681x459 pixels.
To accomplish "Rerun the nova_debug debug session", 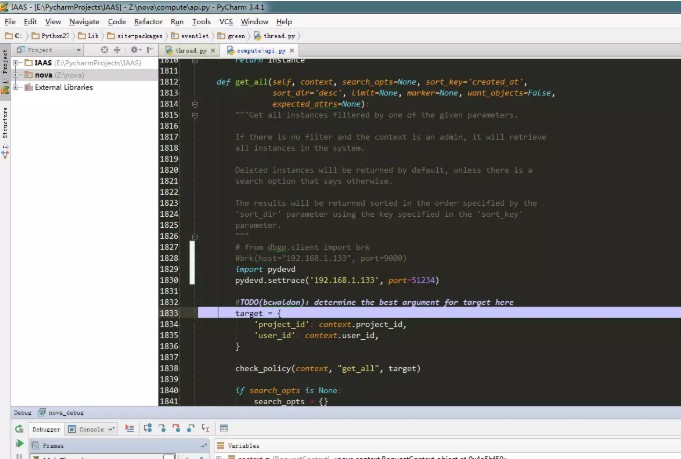I will pyautogui.click(x=19, y=429).
